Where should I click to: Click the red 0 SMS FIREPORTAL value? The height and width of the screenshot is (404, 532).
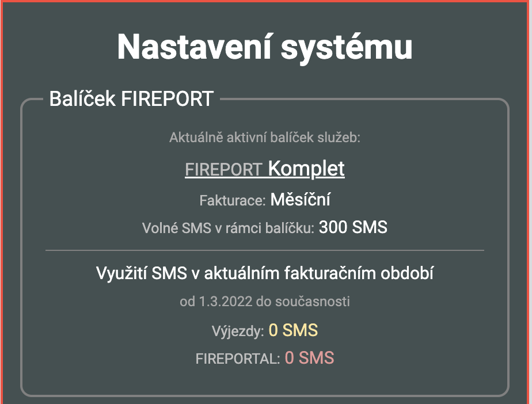tap(309, 358)
